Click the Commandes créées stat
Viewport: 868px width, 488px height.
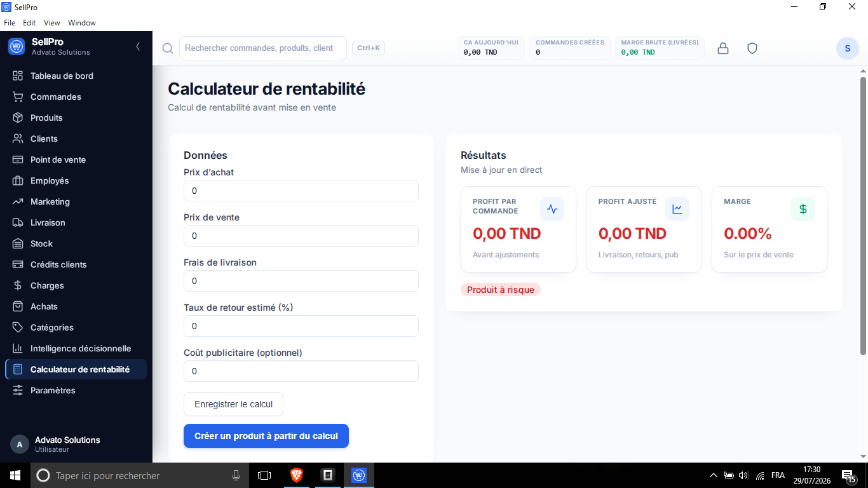570,48
